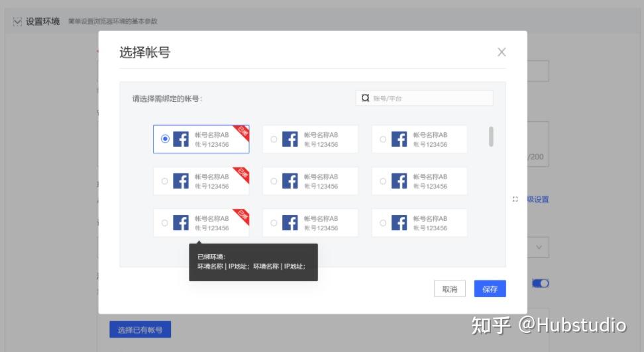Select radio button in first row, middle card

(274, 140)
